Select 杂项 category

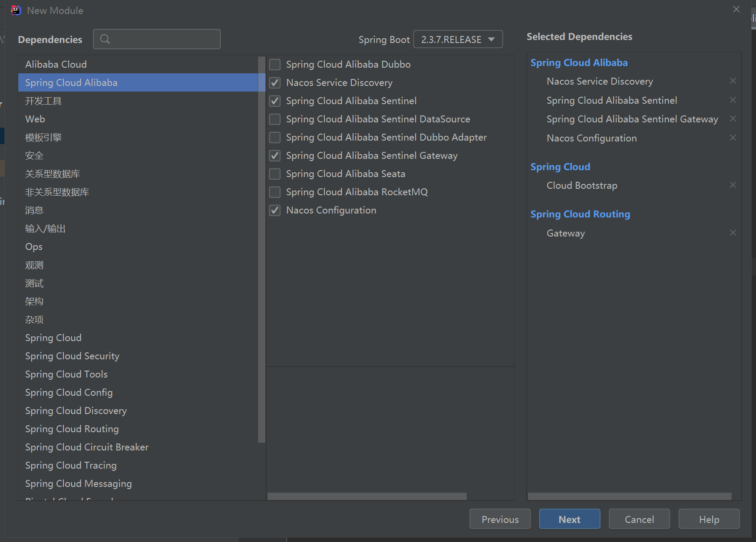(x=138, y=319)
